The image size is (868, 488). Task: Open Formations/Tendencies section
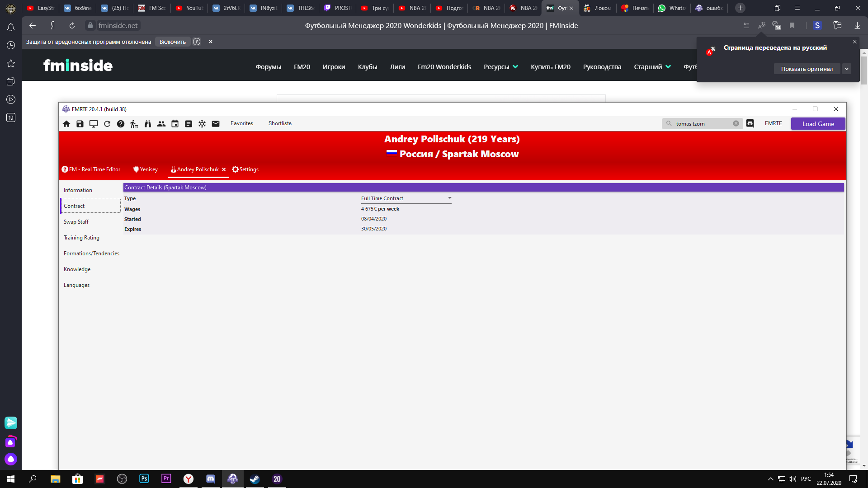pyautogui.click(x=91, y=253)
